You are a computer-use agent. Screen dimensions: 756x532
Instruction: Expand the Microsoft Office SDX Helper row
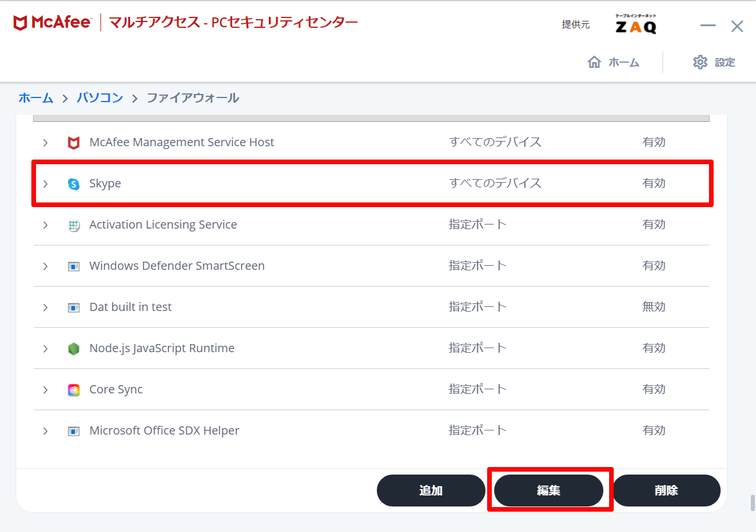tap(45, 431)
